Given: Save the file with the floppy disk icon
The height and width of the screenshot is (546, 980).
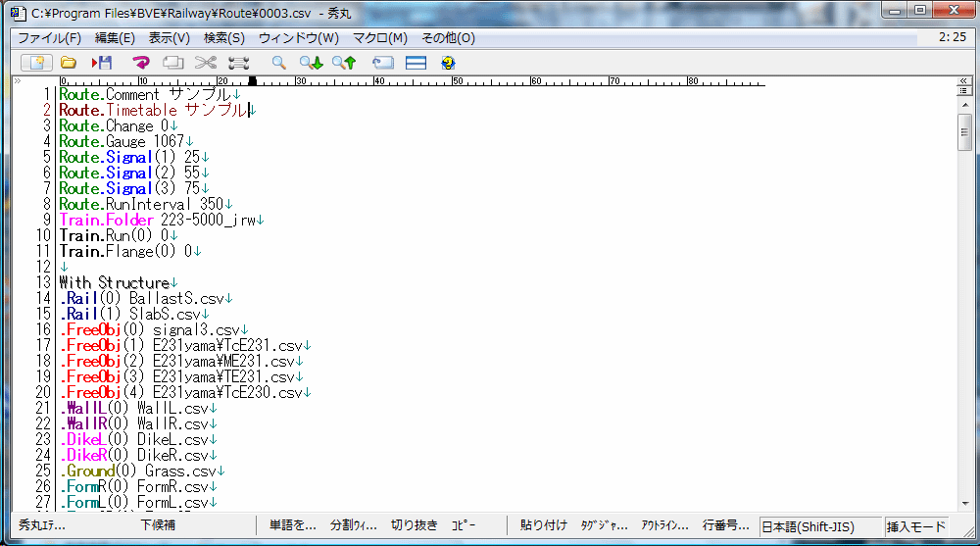Looking at the screenshot, I should (x=101, y=63).
